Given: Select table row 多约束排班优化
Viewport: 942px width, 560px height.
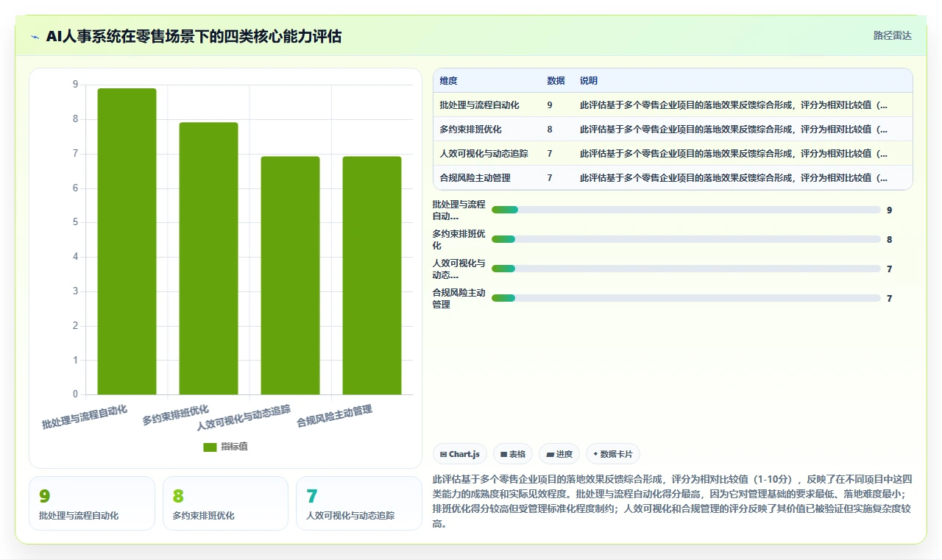Looking at the screenshot, I should point(673,130).
